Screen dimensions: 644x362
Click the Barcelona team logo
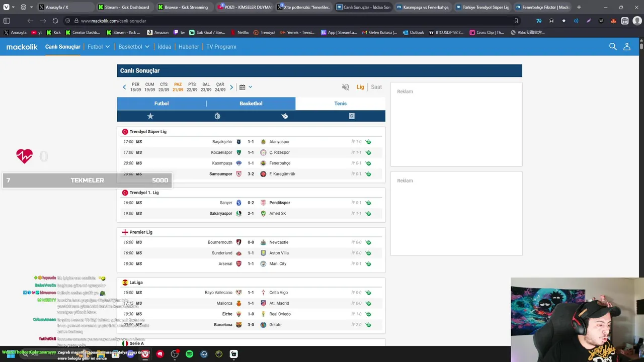239,325
